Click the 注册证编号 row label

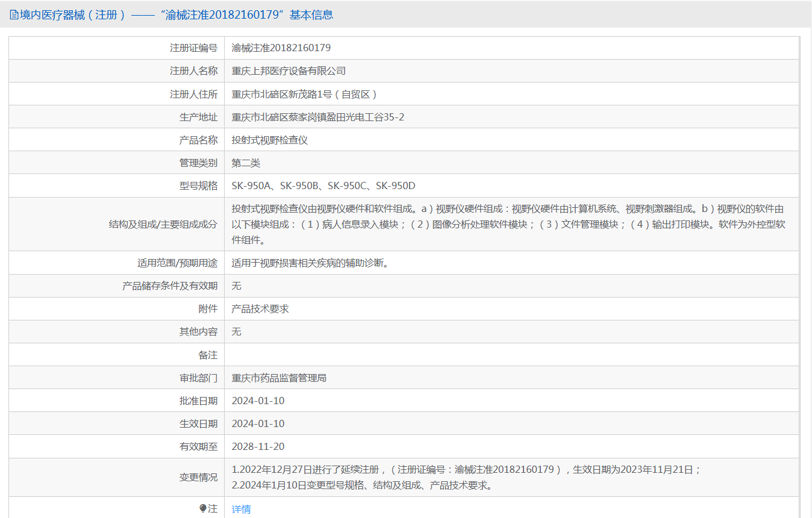click(193, 48)
